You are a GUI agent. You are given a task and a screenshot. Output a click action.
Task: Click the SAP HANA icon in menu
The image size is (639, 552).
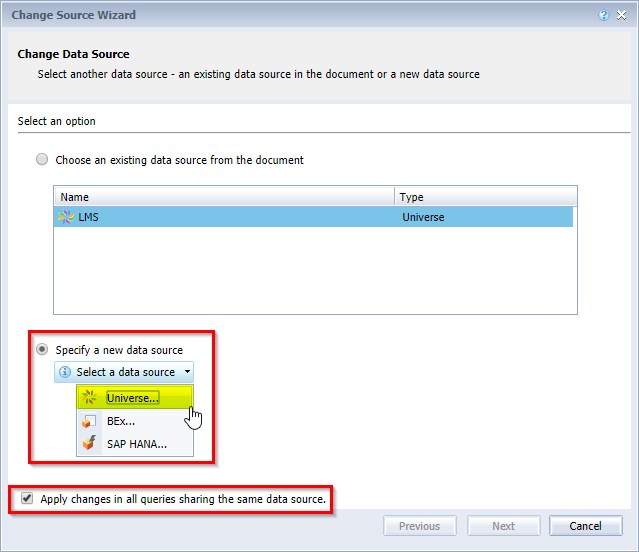[x=90, y=444]
